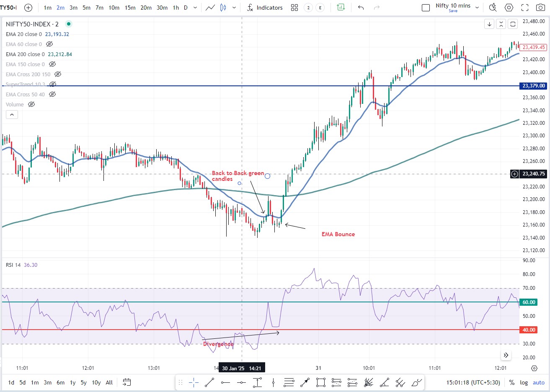Show the hidden EMA 60 indicator
The height and width of the screenshot is (392, 550).
coord(49,44)
